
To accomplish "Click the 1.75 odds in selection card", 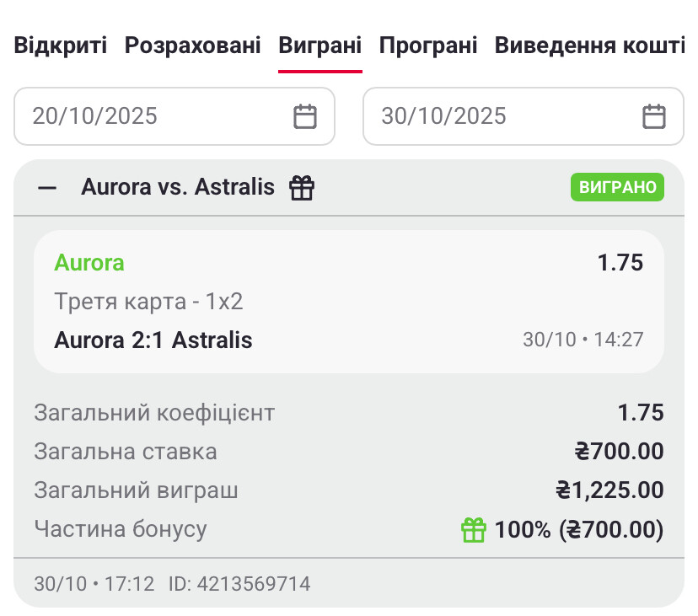I will [x=620, y=263].
